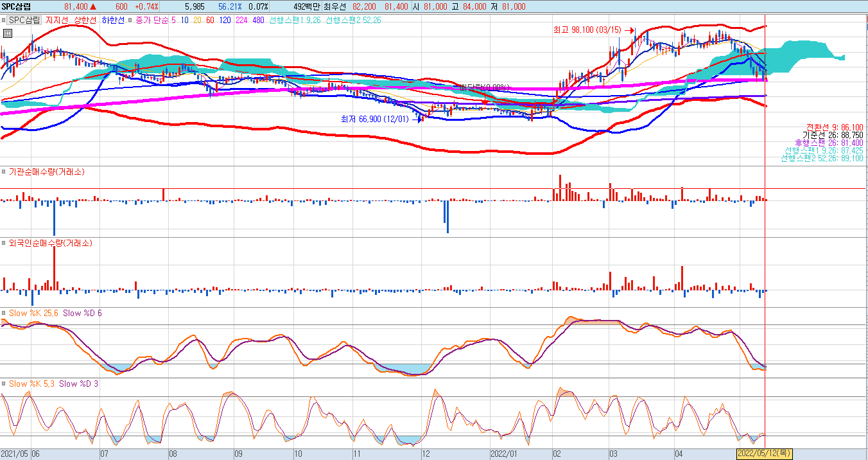Image resolution: width=868 pixels, height=460 pixels.
Task: Select the 선행스팬2 52,26 legend label
Action: pyautogui.click(x=354, y=20)
